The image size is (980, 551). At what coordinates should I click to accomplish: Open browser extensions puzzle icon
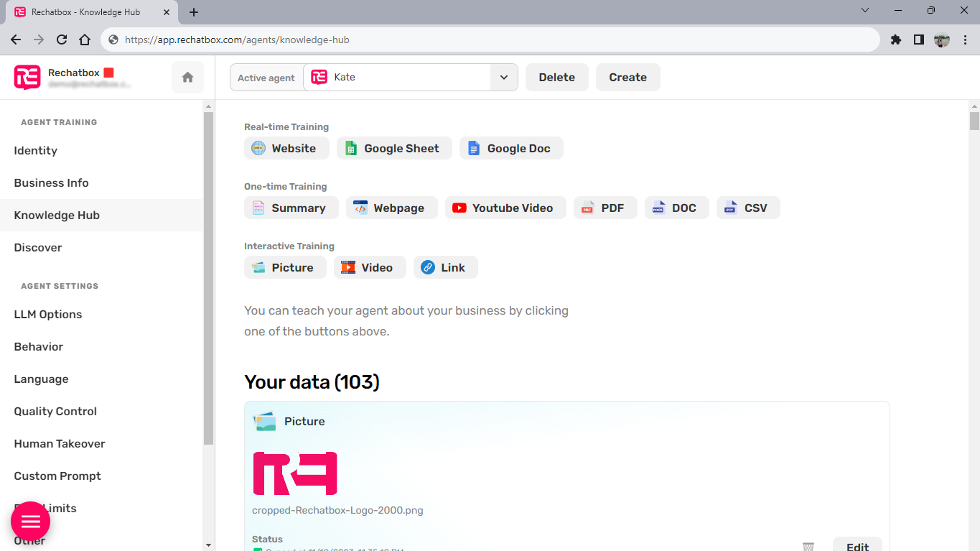pos(895,40)
